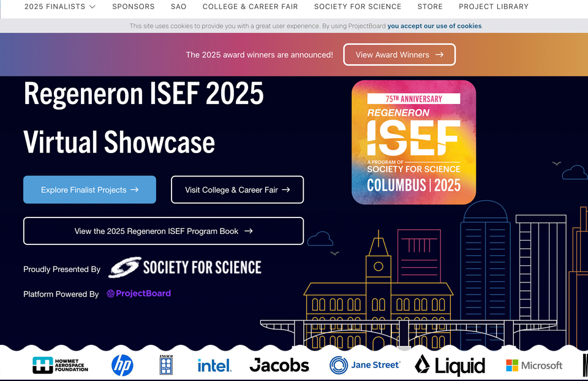This screenshot has width=588, height=381.
Task: Open the Visit College & Career Fair button
Action: [237, 190]
